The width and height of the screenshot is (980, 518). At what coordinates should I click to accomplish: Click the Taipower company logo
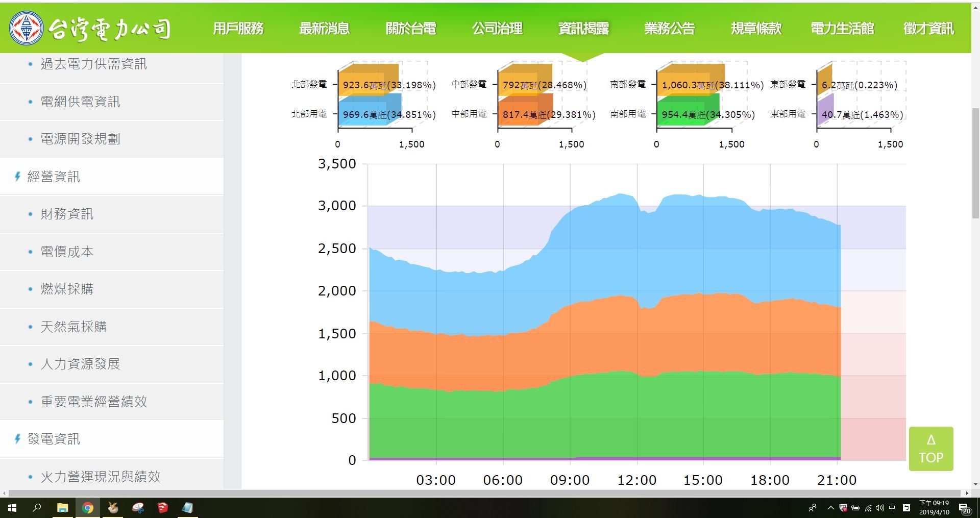[90, 29]
